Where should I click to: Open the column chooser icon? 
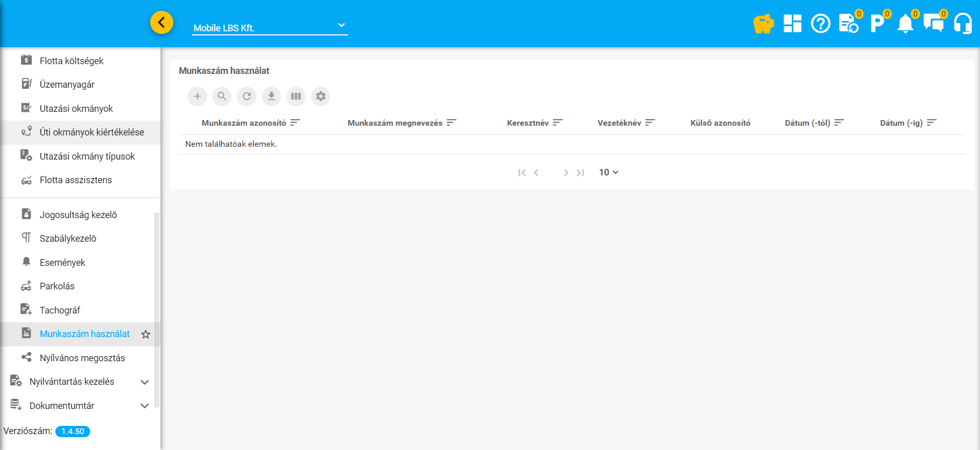(x=296, y=96)
